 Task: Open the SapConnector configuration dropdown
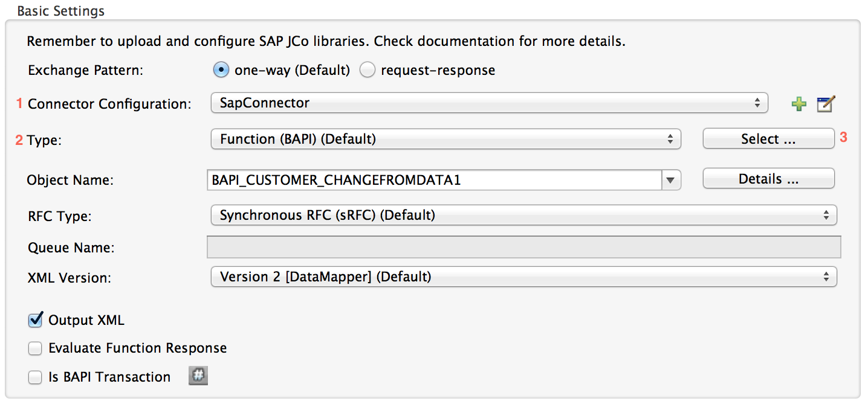489,103
